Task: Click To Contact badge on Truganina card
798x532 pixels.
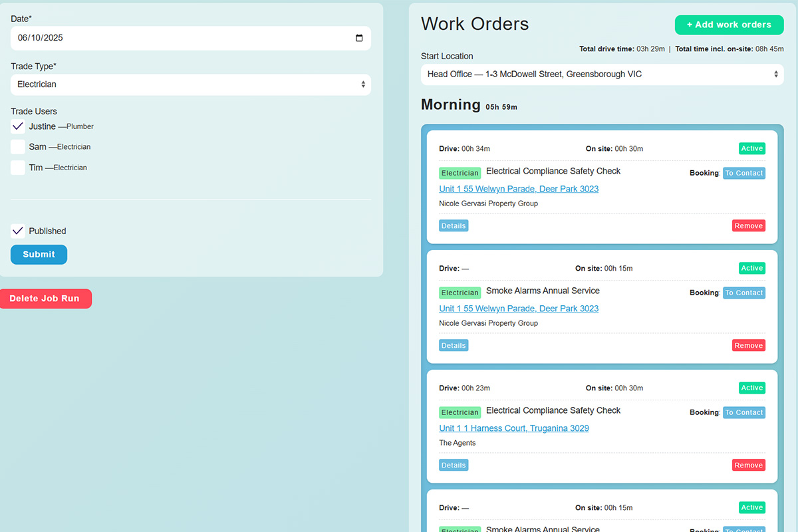Action: point(744,412)
